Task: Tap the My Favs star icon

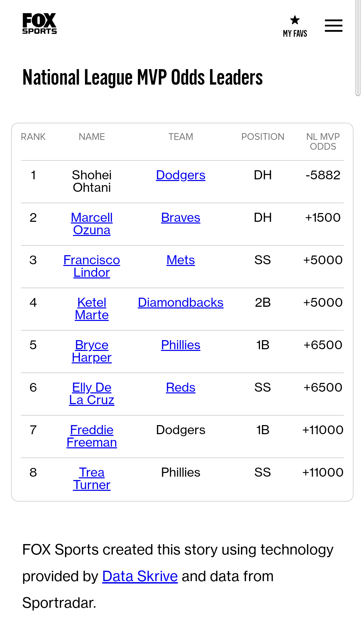Action: coord(295,20)
